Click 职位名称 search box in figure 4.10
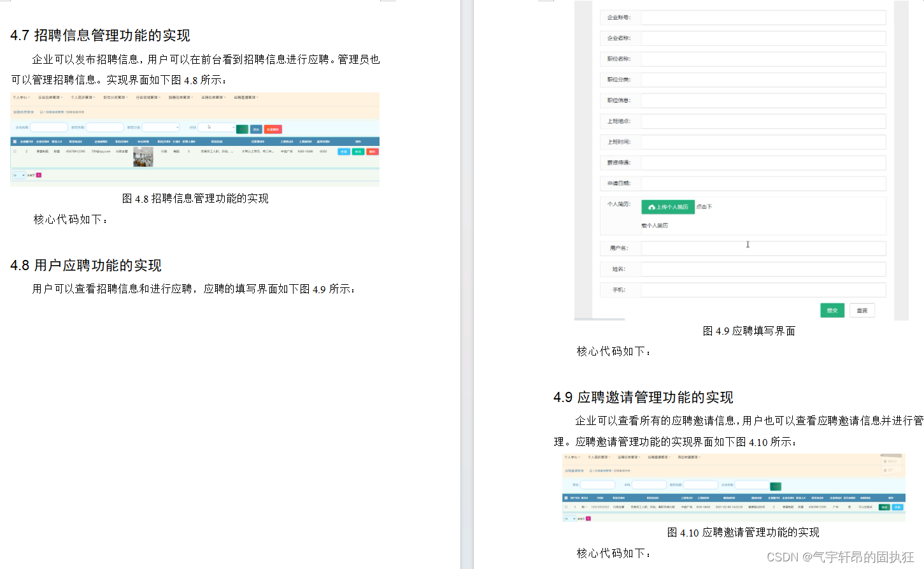Screen dimensions: 924x569 tap(700, 485)
